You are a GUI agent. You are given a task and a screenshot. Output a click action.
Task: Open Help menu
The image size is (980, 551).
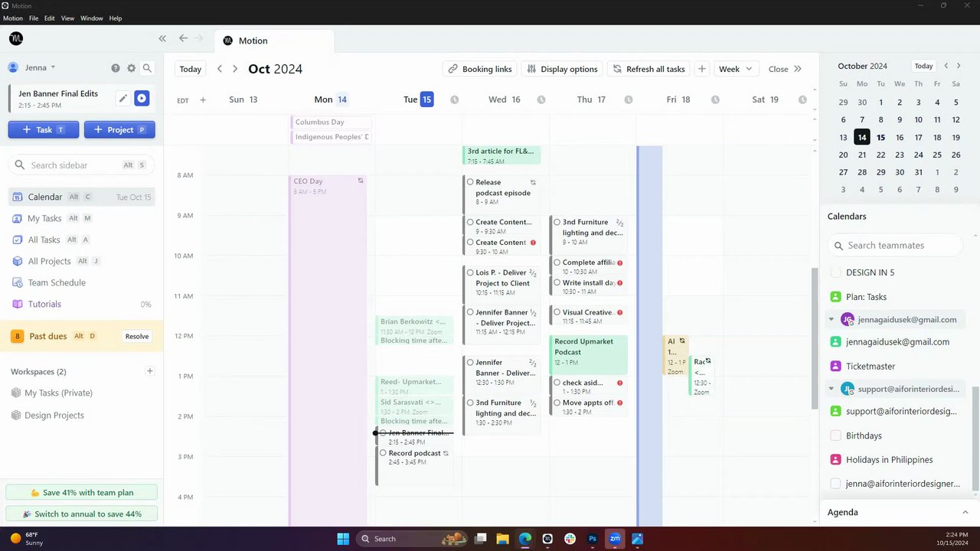tap(116, 18)
